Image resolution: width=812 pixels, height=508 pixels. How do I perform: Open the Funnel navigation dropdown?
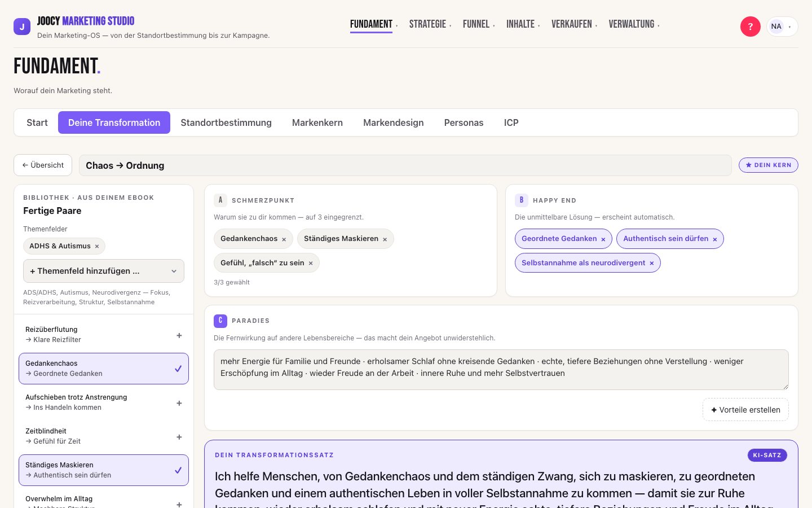tap(479, 24)
